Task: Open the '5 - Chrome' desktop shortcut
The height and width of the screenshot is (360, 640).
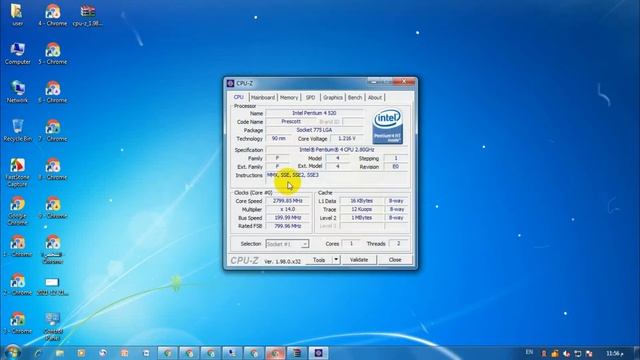Action: tap(53, 53)
